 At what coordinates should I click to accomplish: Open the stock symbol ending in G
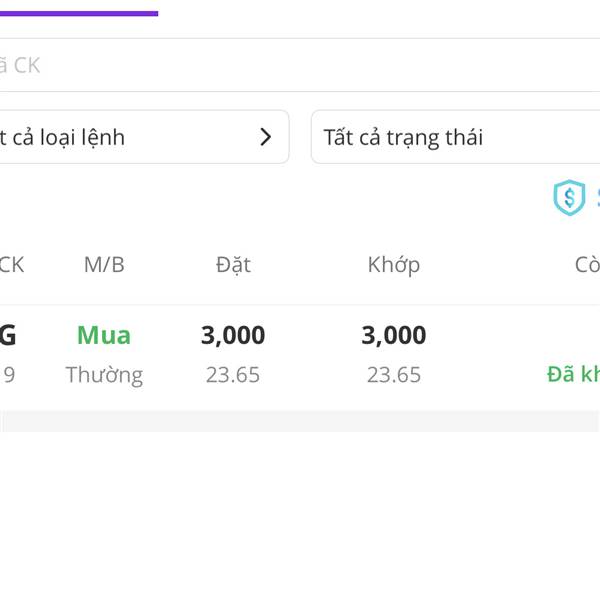point(7,335)
